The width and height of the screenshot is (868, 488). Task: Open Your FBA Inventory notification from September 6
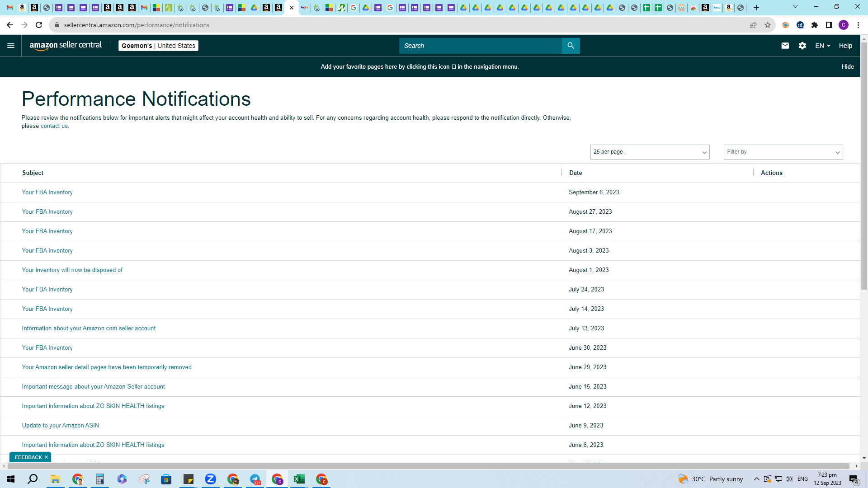point(47,192)
